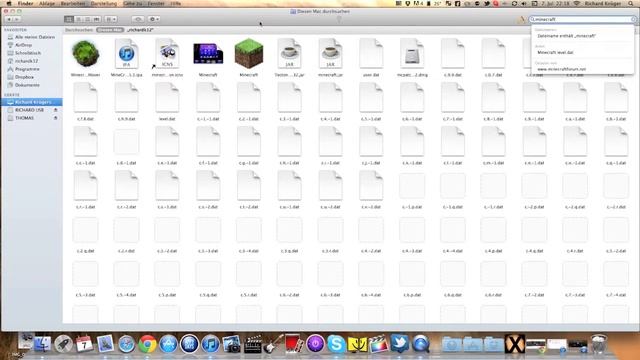
Task: Choose 'Dateiname enthält minecraft' suggestion
Action: (x=566, y=36)
